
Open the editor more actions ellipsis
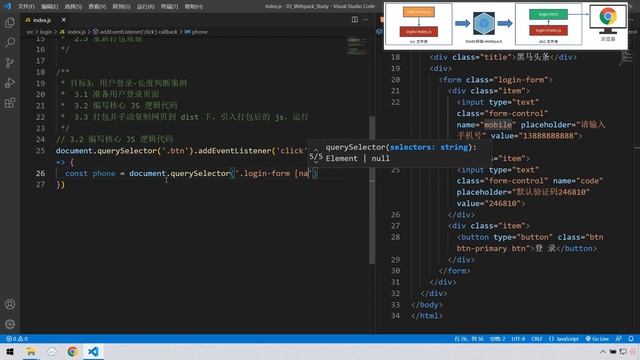click(x=365, y=20)
